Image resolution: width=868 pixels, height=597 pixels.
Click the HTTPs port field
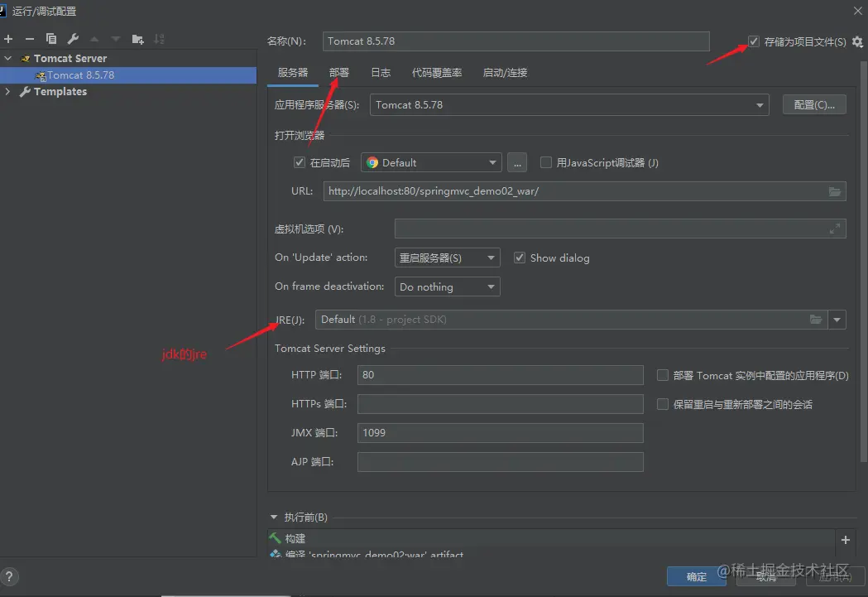(x=501, y=404)
